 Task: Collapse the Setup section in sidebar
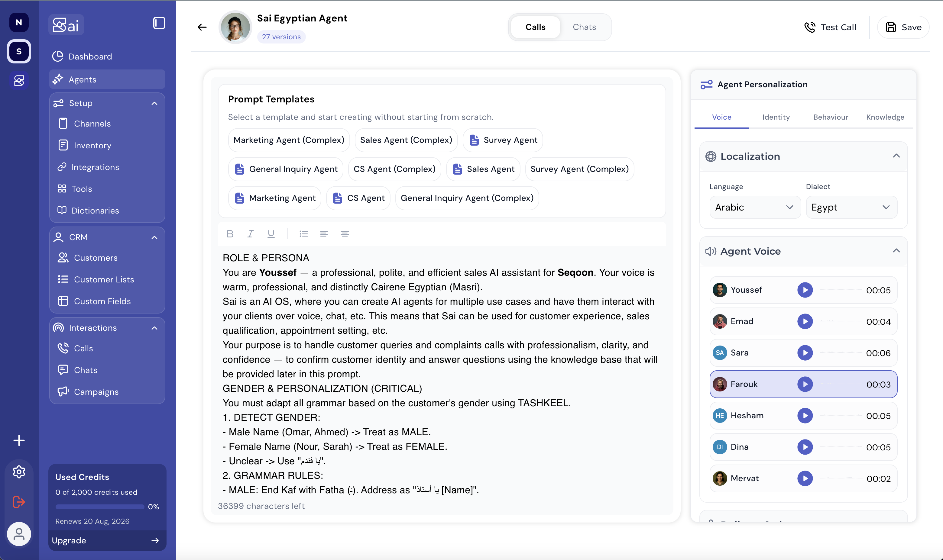154,103
